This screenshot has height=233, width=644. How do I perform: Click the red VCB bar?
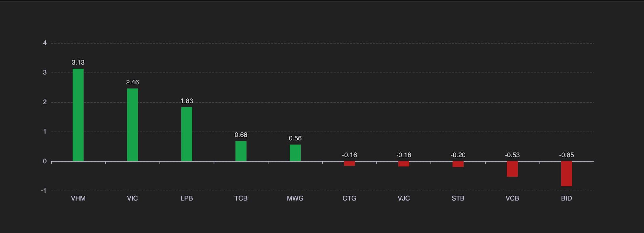point(512,169)
